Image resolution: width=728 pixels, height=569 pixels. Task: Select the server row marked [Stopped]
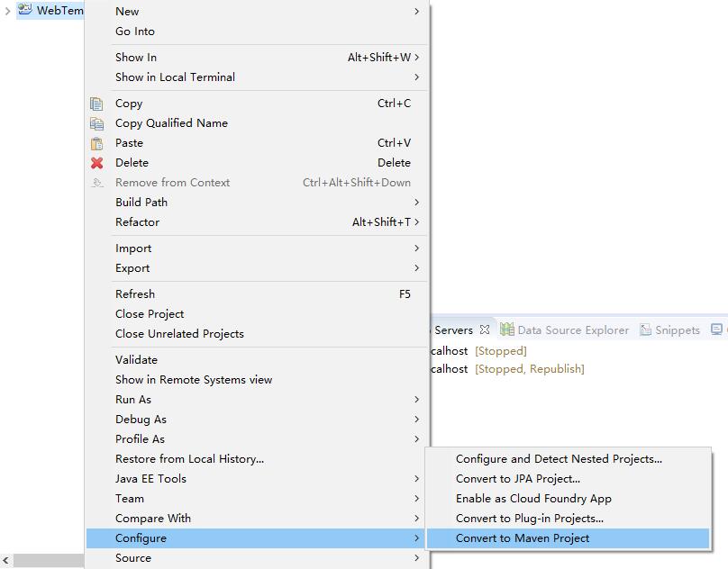click(x=478, y=351)
